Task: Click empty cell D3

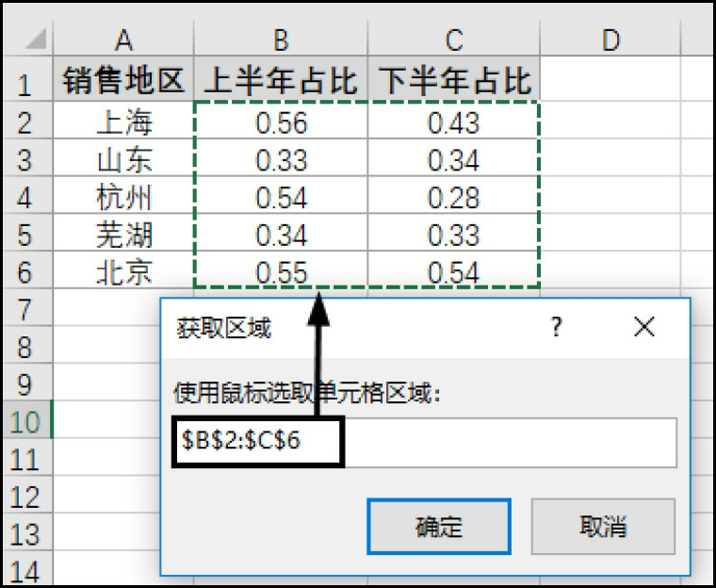Action: [x=610, y=157]
